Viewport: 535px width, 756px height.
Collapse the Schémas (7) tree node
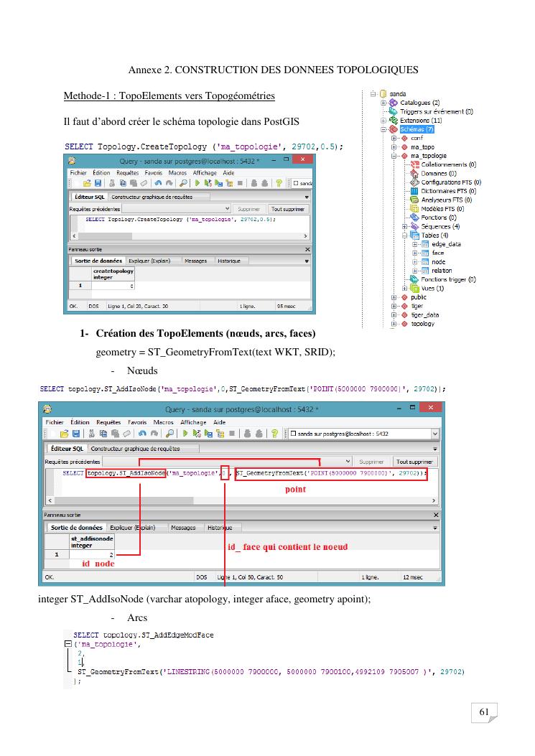point(384,129)
